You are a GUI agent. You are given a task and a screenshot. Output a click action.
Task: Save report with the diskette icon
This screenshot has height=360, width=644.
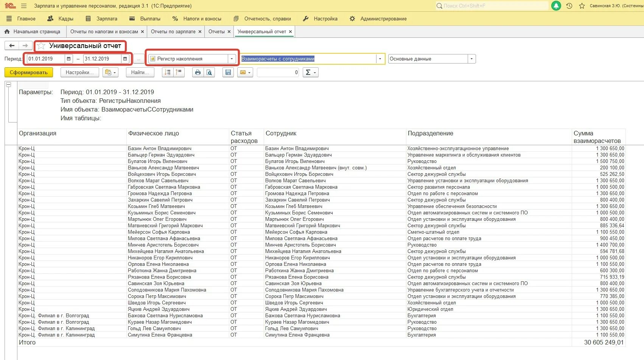coord(228,72)
